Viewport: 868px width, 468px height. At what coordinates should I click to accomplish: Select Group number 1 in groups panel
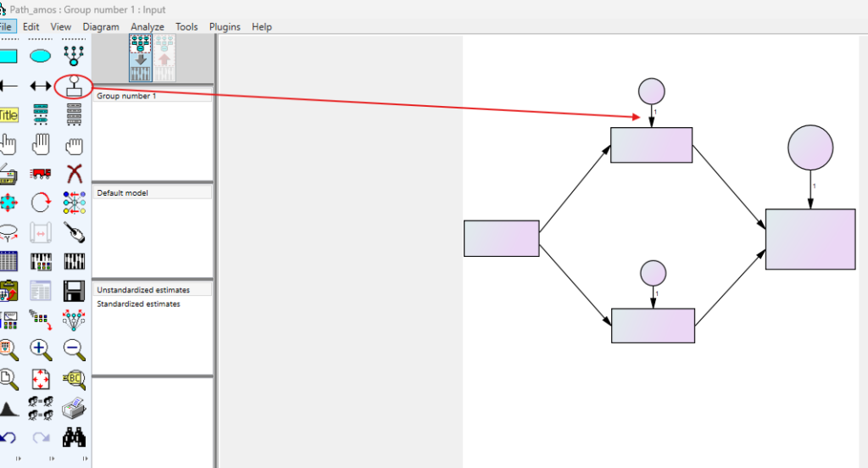(x=126, y=96)
